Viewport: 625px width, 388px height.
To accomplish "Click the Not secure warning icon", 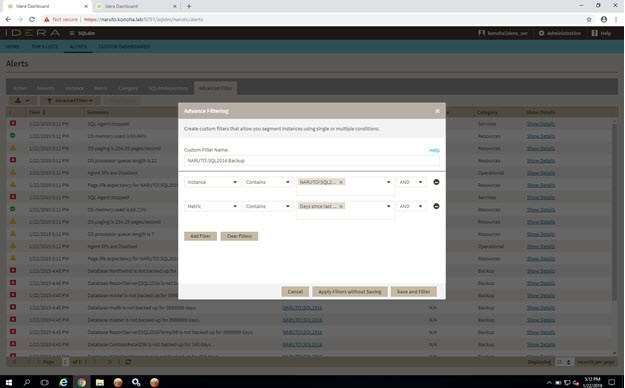I will pyautogui.click(x=47, y=19).
